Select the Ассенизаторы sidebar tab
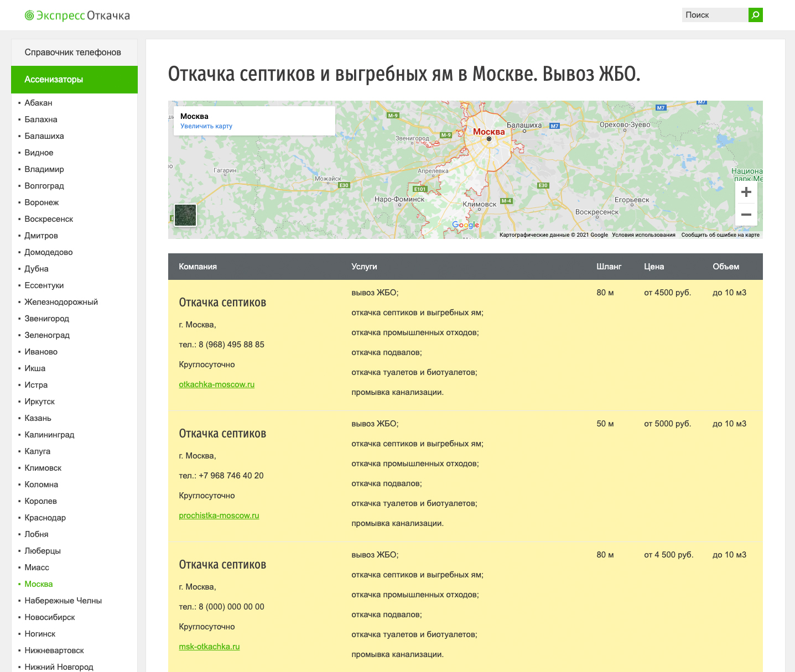This screenshot has width=795, height=672. coord(74,80)
